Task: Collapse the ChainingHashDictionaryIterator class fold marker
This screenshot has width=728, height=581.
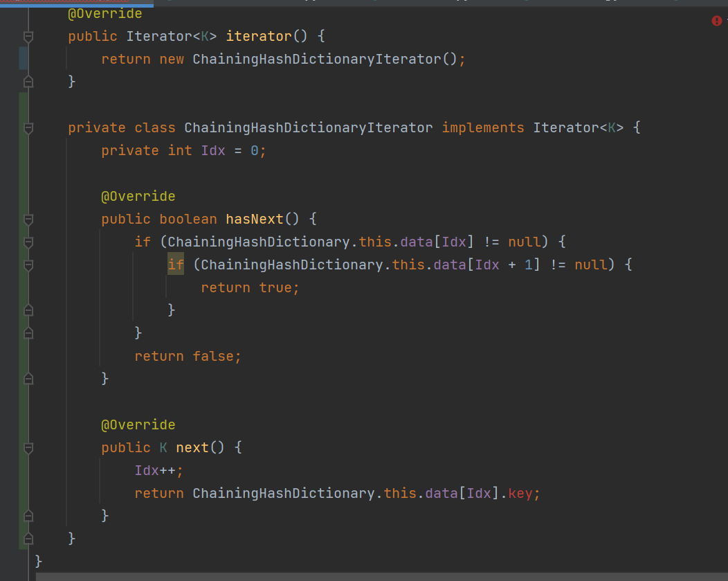Action: 28,128
